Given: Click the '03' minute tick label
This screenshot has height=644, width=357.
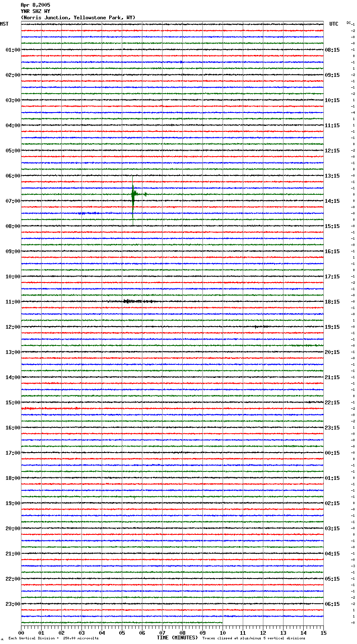Looking at the screenshot, I should tap(81, 633).
